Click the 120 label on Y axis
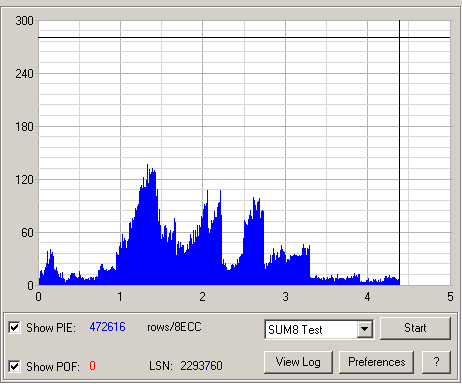The height and width of the screenshot is (384, 462). (x=24, y=180)
